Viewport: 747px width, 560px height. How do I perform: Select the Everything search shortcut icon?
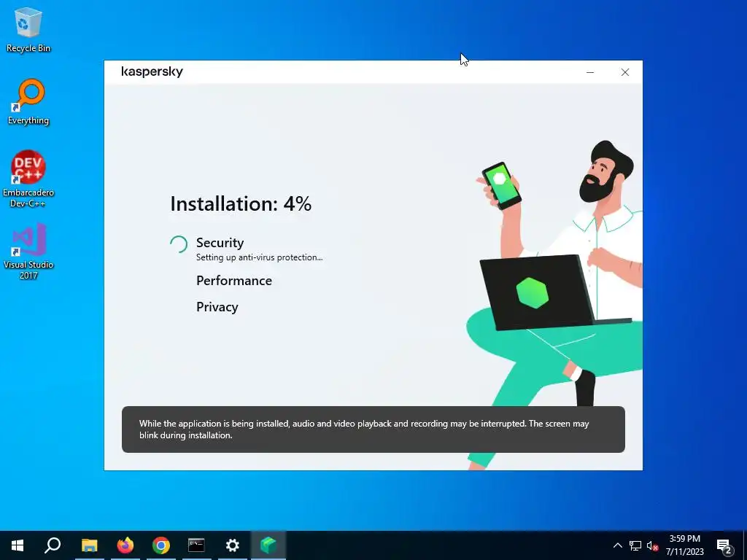pyautogui.click(x=28, y=102)
